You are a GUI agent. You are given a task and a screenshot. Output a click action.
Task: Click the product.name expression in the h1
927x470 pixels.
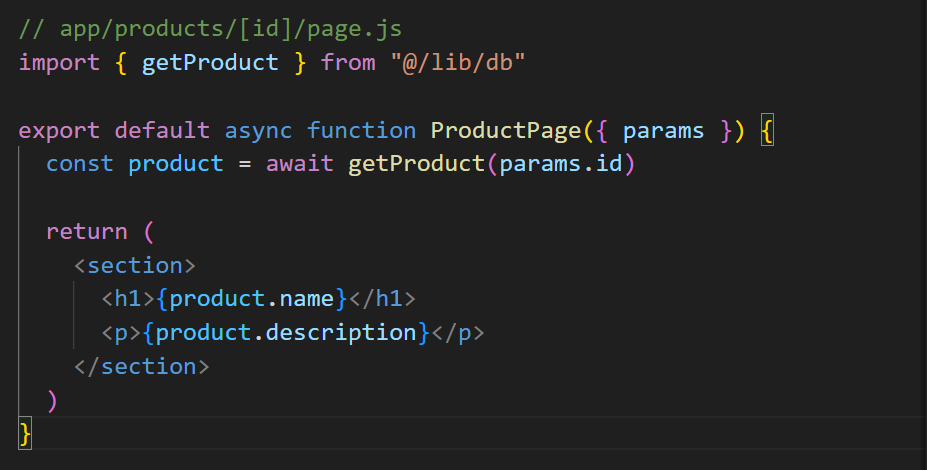pos(251,299)
